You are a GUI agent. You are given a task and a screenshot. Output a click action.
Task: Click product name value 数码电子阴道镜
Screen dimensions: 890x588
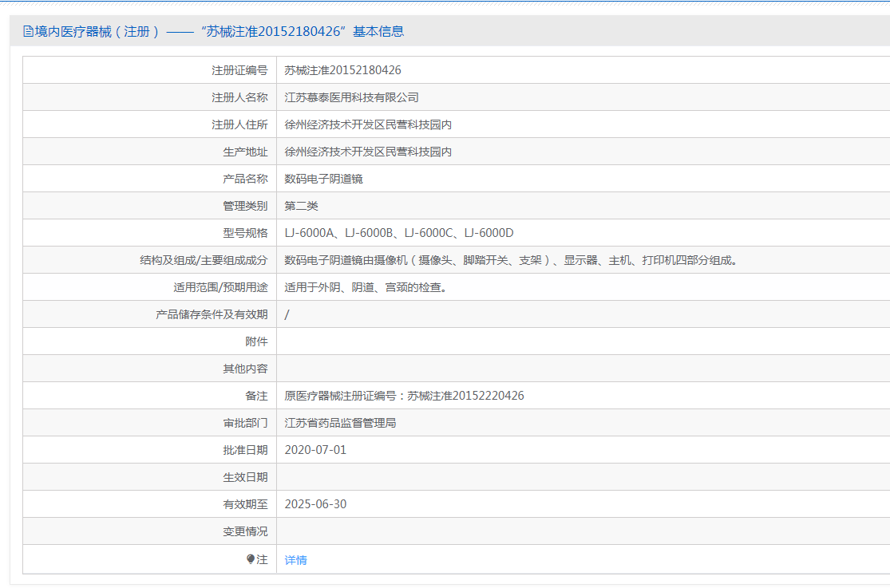pos(323,179)
